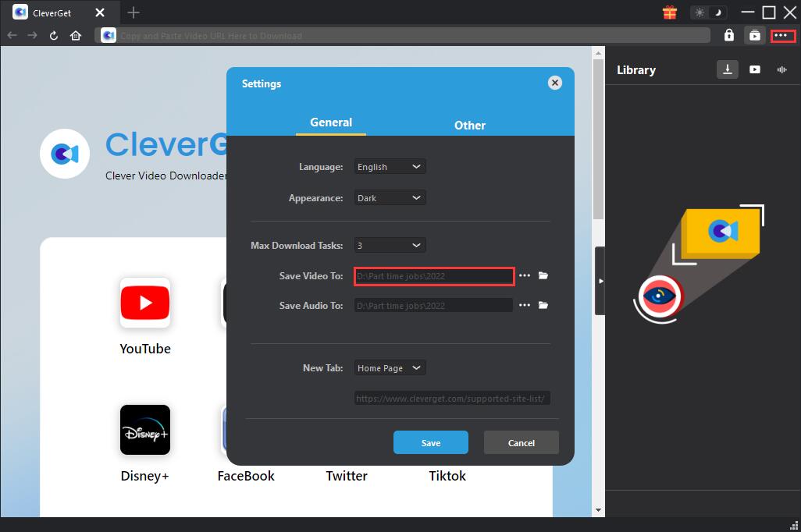The image size is (801, 532).
Task: Click the gift box icon in title bar
Action: click(669, 12)
